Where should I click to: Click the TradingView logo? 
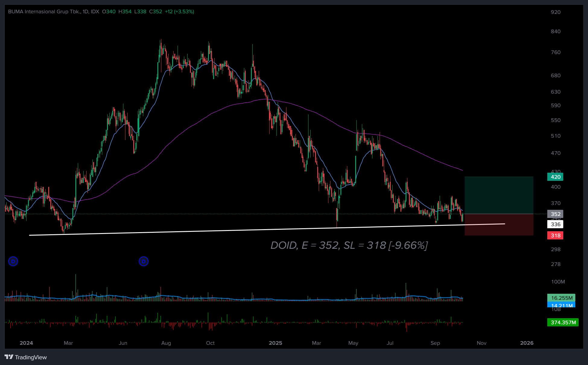(x=26, y=357)
